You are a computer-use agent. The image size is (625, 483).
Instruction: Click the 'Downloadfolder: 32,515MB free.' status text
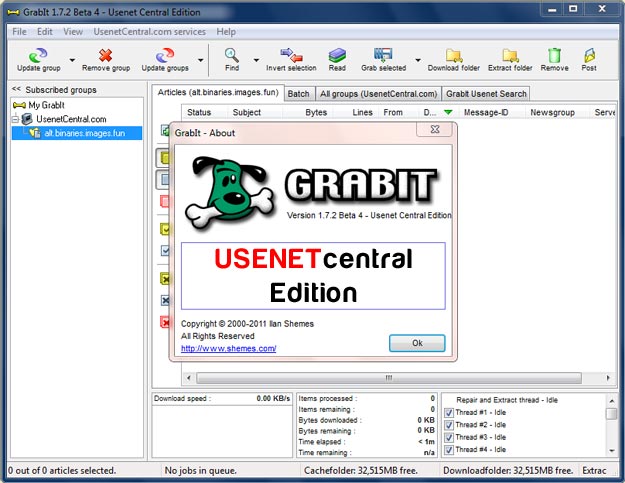pyautogui.click(x=508, y=471)
